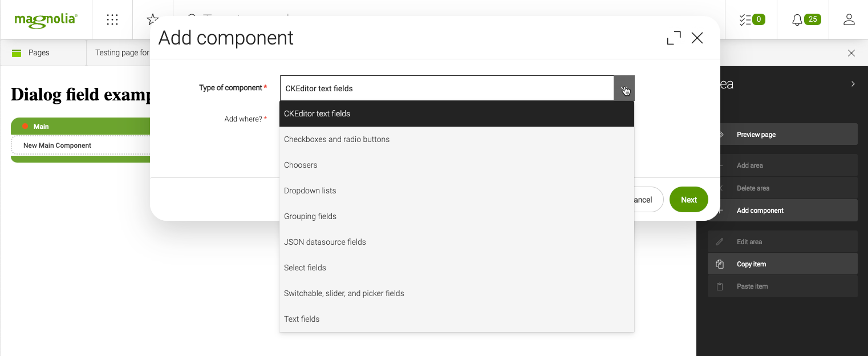868x356 pixels.
Task: Click Preview page action
Action: point(782,135)
